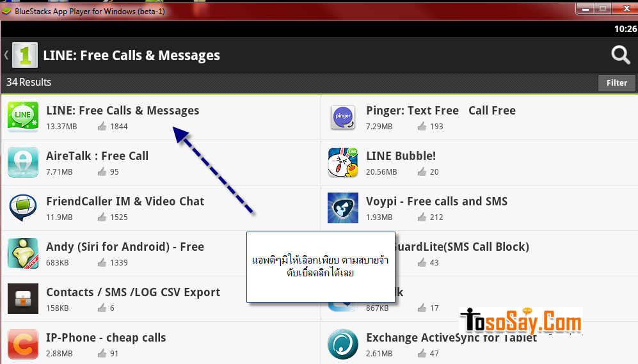The width and height of the screenshot is (638, 364).
Task: Click the Filter button
Action: 616,83
